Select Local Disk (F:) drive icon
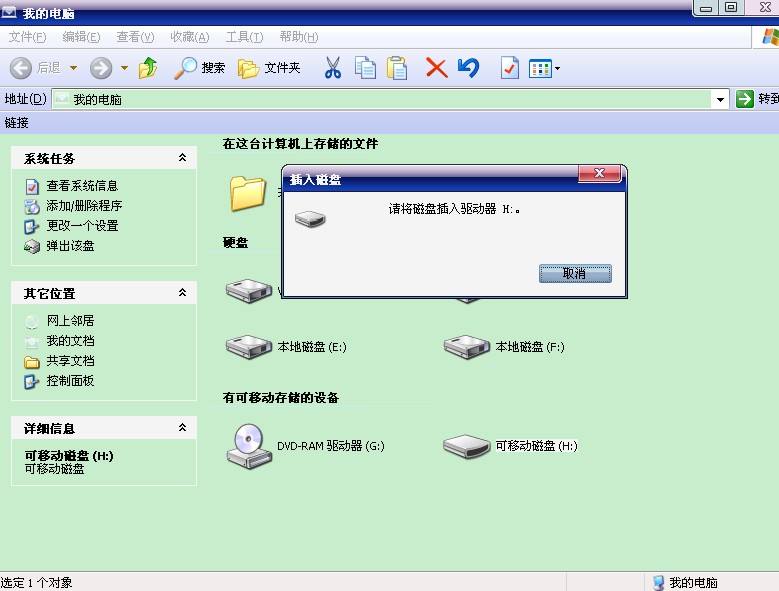 click(x=467, y=346)
